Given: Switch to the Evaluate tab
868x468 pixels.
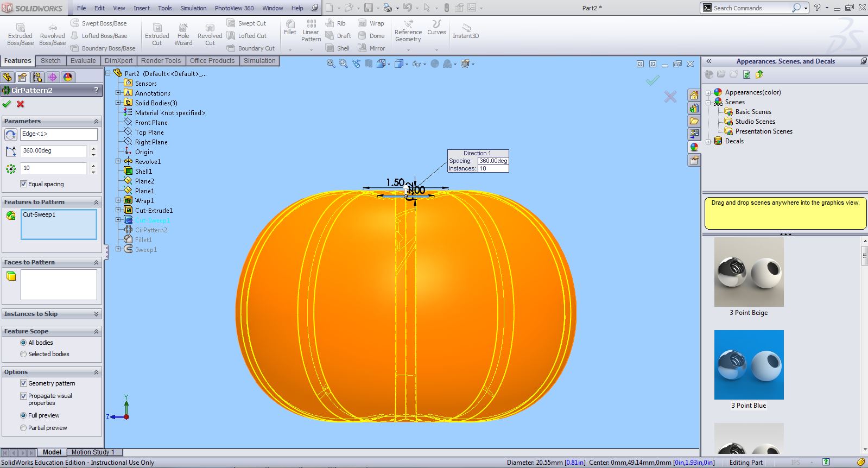Looking at the screenshot, I should [83, 61].
